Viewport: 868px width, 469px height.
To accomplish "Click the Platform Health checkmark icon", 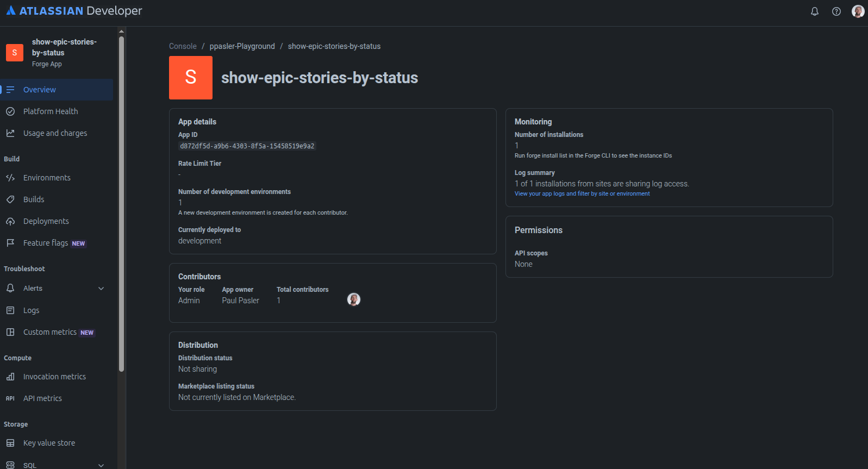I will (x=10, y=111).
